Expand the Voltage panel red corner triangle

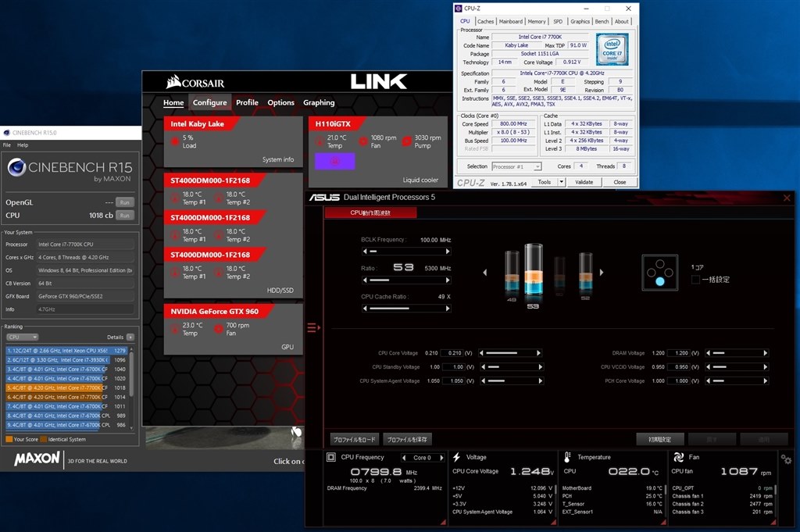point(553,522)
